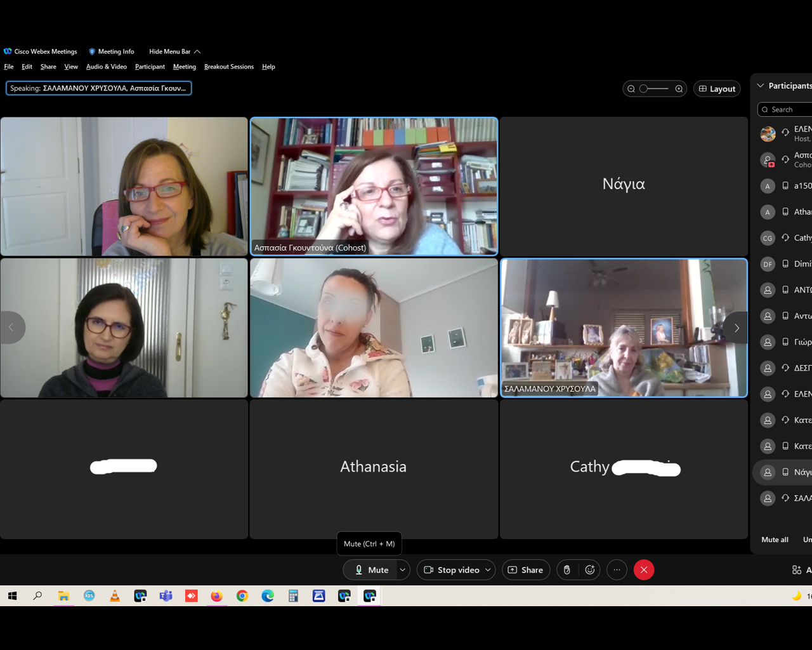Open more options ellipsis button

[x=617, y=570]
